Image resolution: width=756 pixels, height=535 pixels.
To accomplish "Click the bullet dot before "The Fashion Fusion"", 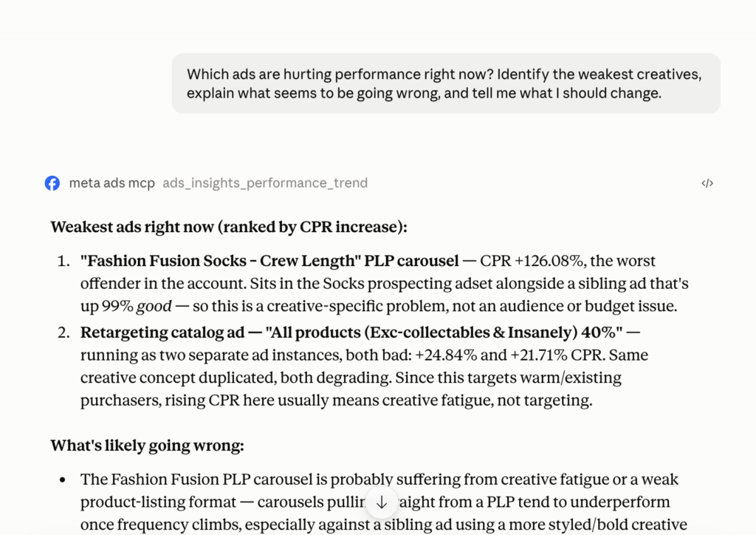I will tap(63, 480).
